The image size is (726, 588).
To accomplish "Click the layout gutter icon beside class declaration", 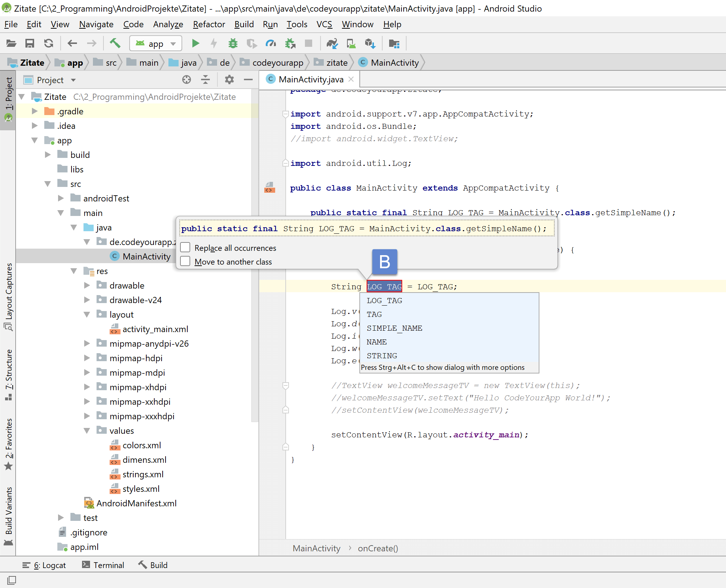I will pos(269,188).
